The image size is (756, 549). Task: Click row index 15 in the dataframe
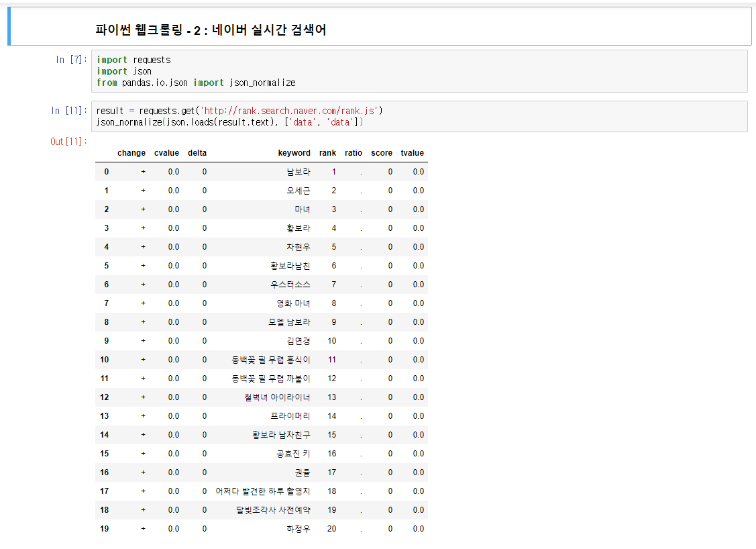tap(105, 454)
